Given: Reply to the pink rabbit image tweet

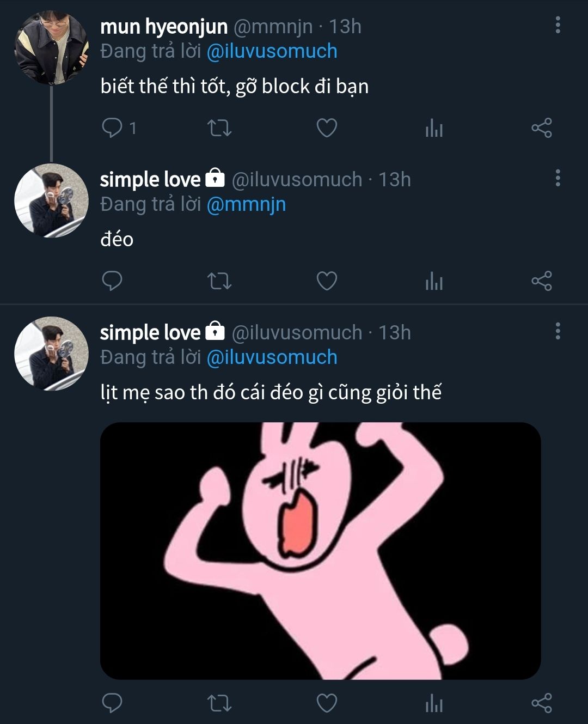Looking at the screenshot, I should coord(112,703).
